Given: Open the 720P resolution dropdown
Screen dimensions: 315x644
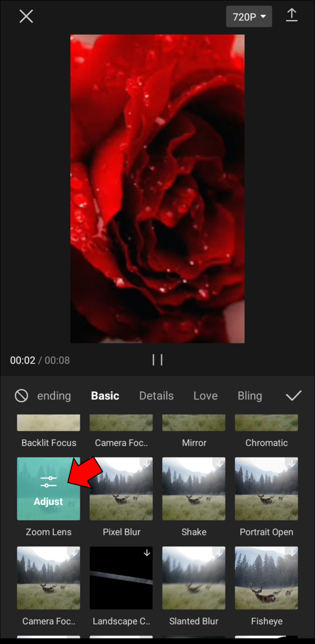Looking at the screenshot, I should click(249, 16).
